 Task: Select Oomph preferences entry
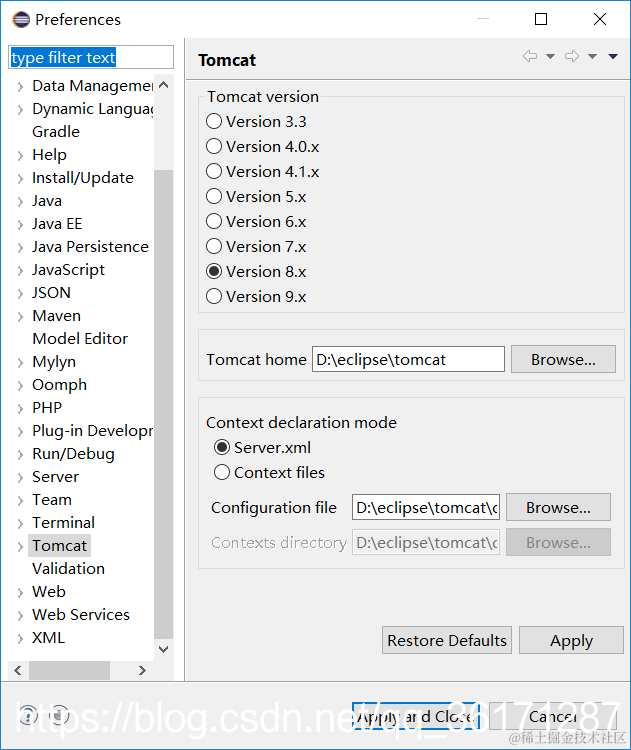pos(59,385)
